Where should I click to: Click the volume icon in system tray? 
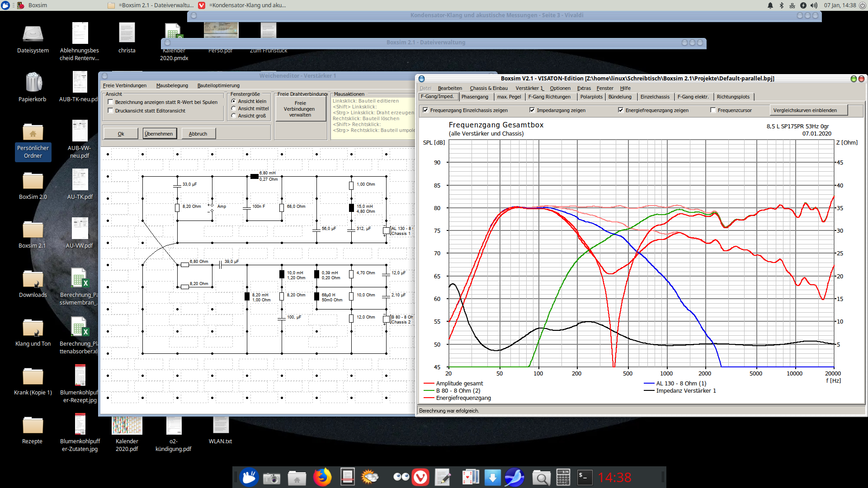[814, 5]
